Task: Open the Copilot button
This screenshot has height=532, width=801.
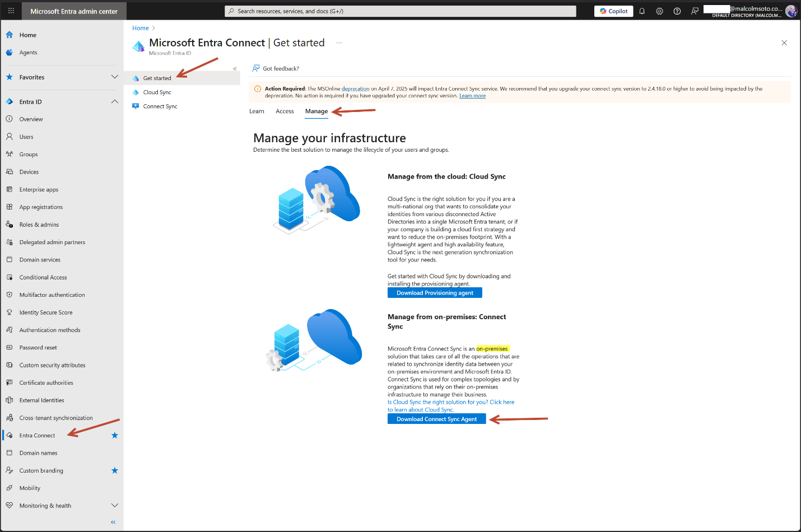Action: pos(613,11)
